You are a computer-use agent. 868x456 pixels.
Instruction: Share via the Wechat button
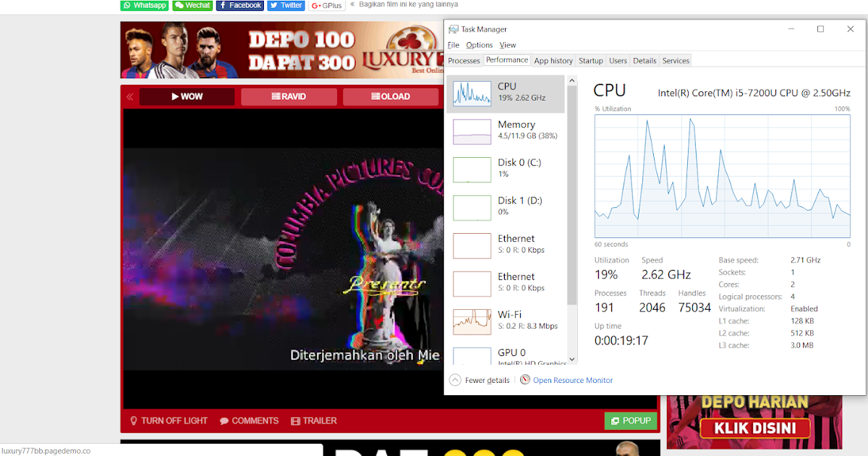tap(192, 5)
